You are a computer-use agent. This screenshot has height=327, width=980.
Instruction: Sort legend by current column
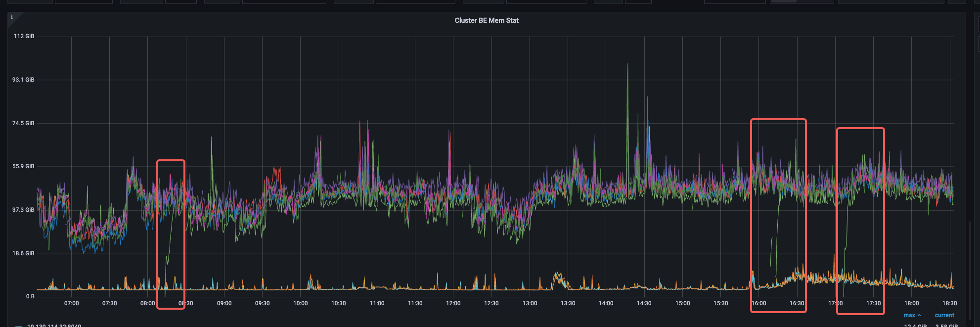pos(944,315)
